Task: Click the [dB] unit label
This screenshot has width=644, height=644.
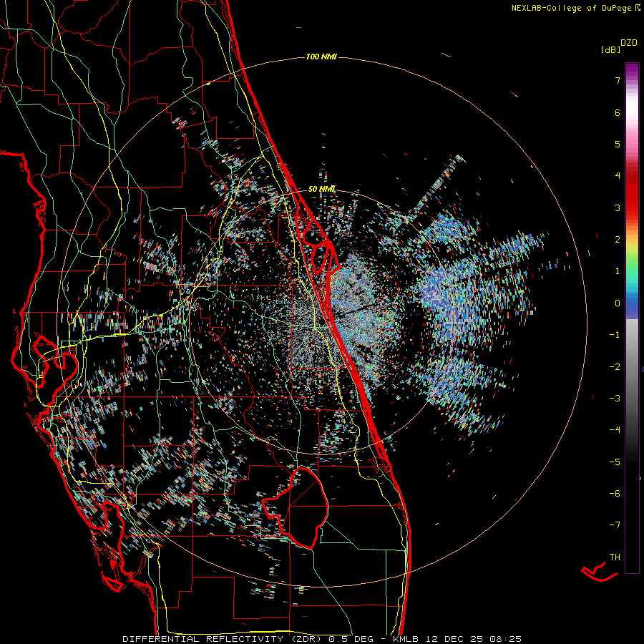Action: [611, 50]
